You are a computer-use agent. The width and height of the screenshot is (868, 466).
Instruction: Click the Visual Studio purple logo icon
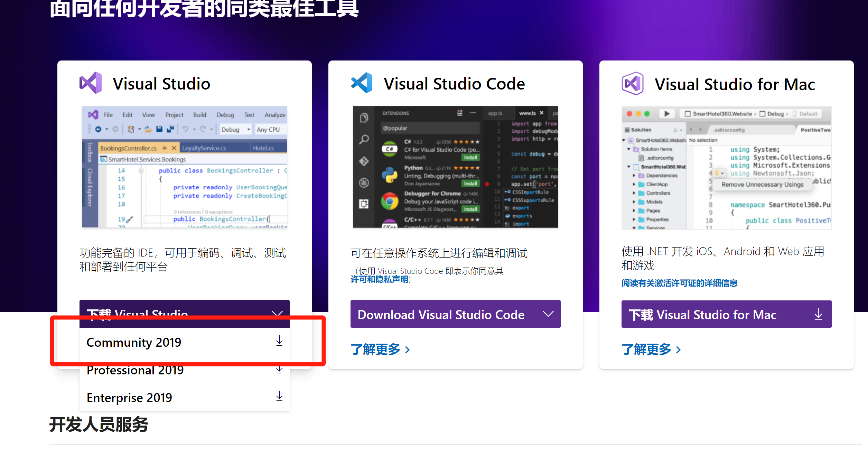click(91, 83)
